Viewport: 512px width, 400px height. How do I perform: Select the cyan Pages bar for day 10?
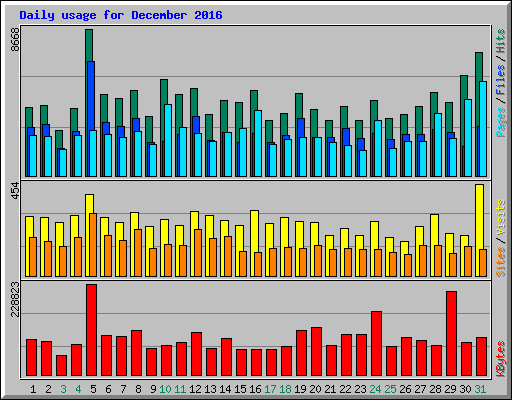coord(168,140)
